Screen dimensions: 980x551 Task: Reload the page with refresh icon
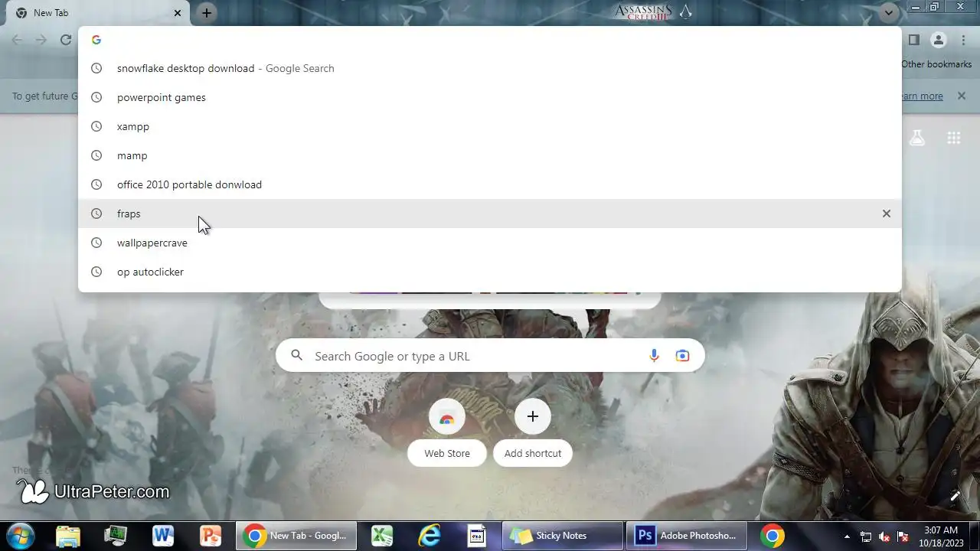point(66,40)
